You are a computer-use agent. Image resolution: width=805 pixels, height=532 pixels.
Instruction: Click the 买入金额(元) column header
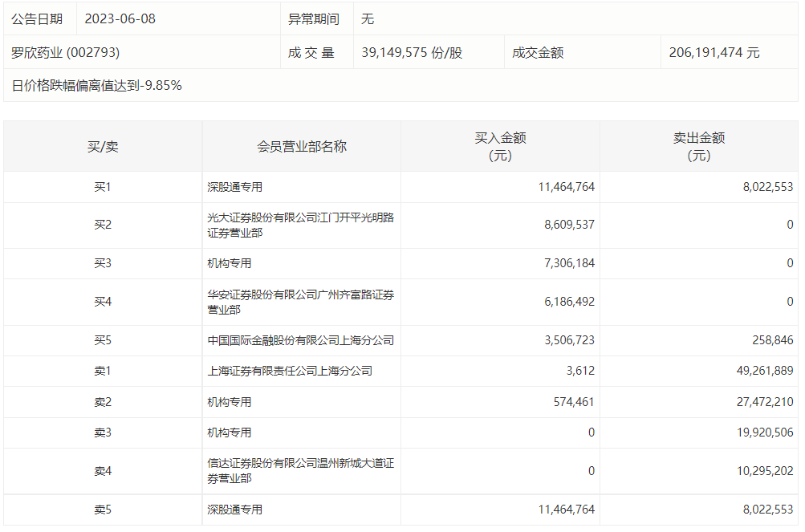point(501,146)
